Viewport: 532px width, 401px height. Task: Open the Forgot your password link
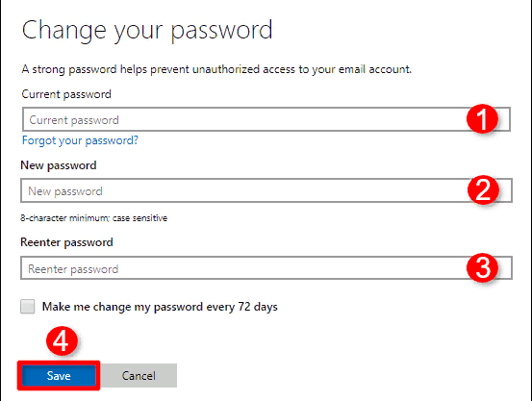80,140
